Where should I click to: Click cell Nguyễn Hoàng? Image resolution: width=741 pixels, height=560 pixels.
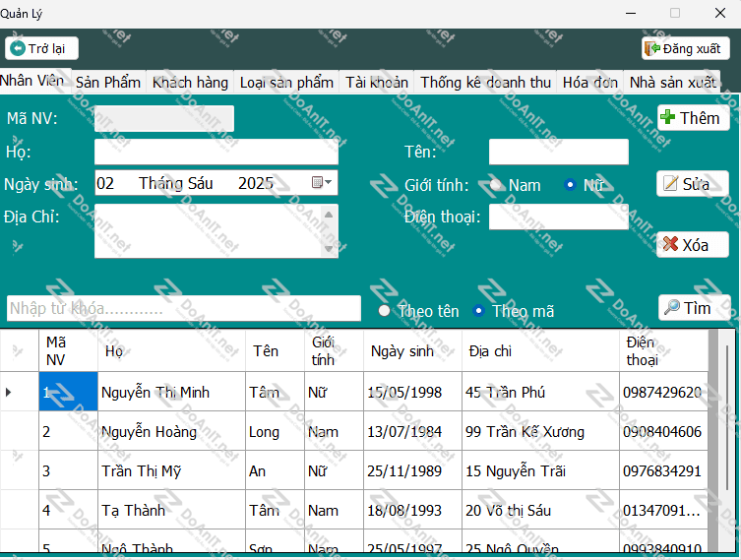pyautogui.click(x=171, y=431)
